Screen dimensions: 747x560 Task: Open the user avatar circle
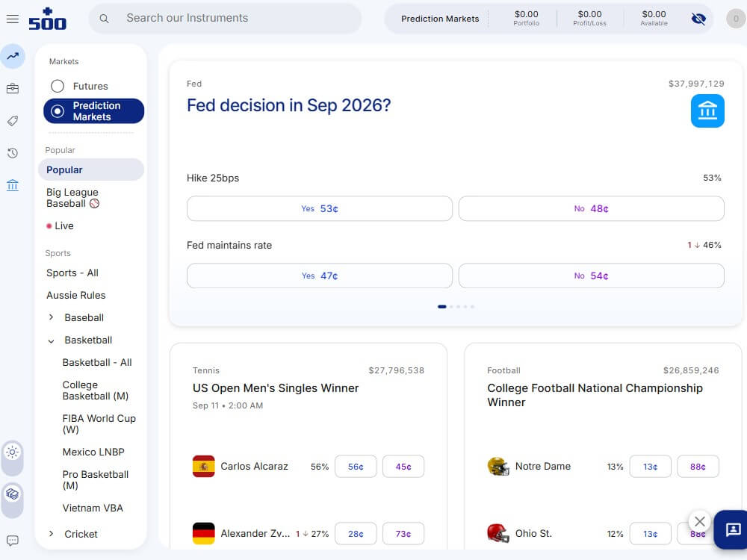point(736,19)
